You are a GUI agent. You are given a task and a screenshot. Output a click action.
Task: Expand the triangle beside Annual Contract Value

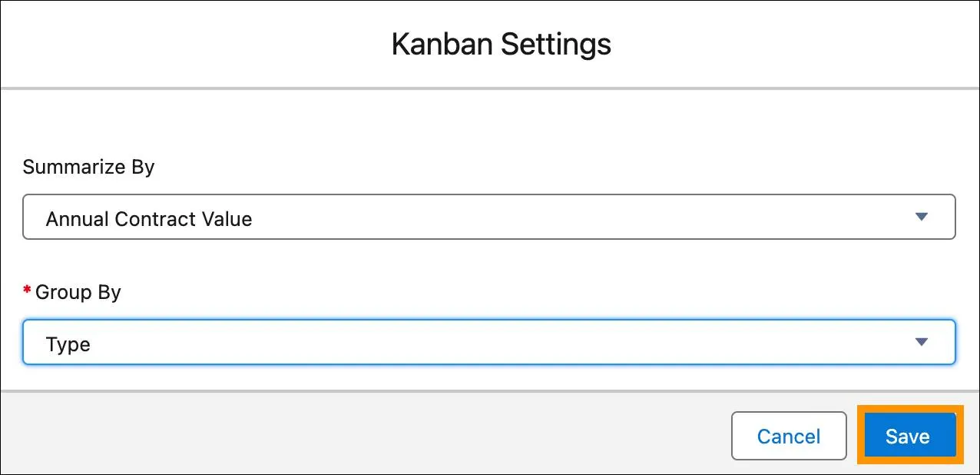pyautogui.click(x=922, y=217)
